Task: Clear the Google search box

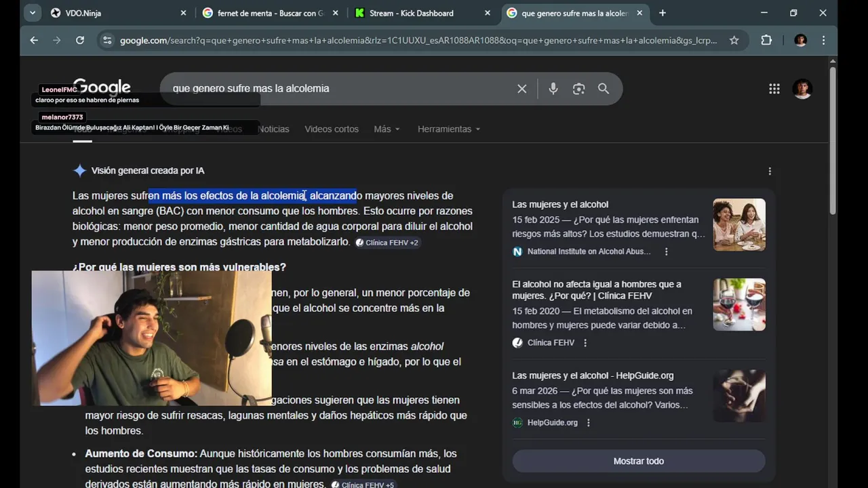Action: tap(521, 89)
